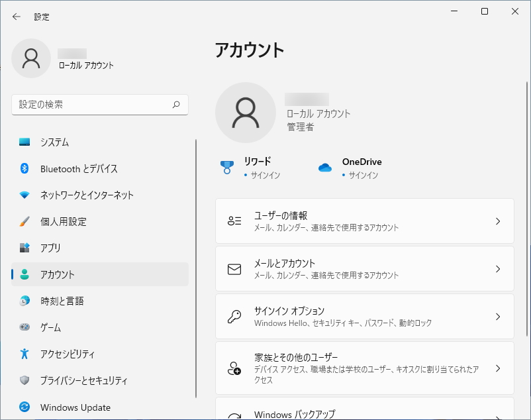The width and height of the screenshot is (531, 420).
Task: Click the システム monitor icon
Action: coord(24,142)
